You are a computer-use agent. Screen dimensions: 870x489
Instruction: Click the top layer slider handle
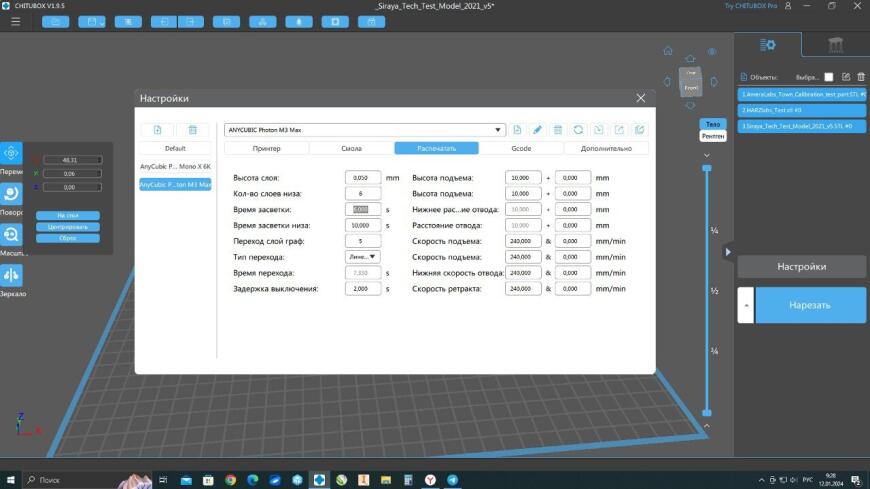coord(707,168)
